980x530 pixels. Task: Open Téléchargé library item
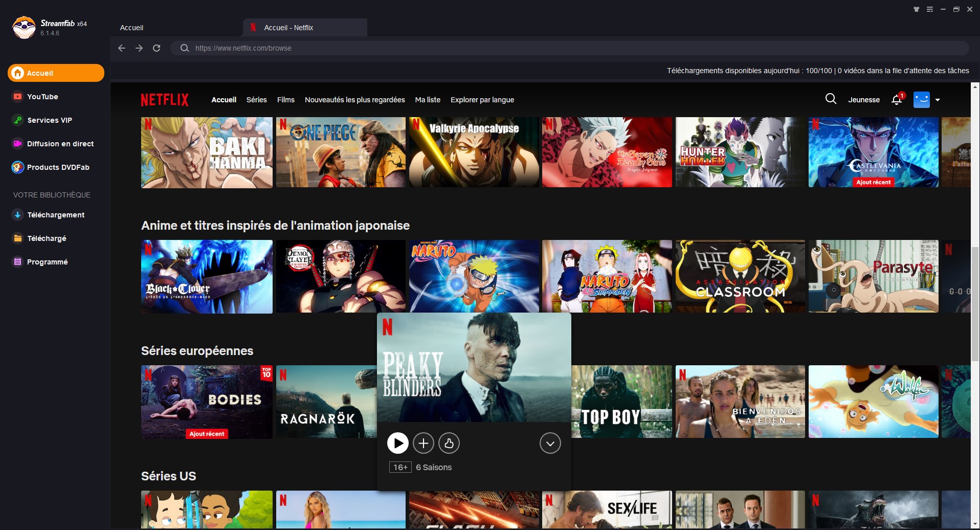click(56, 238)
